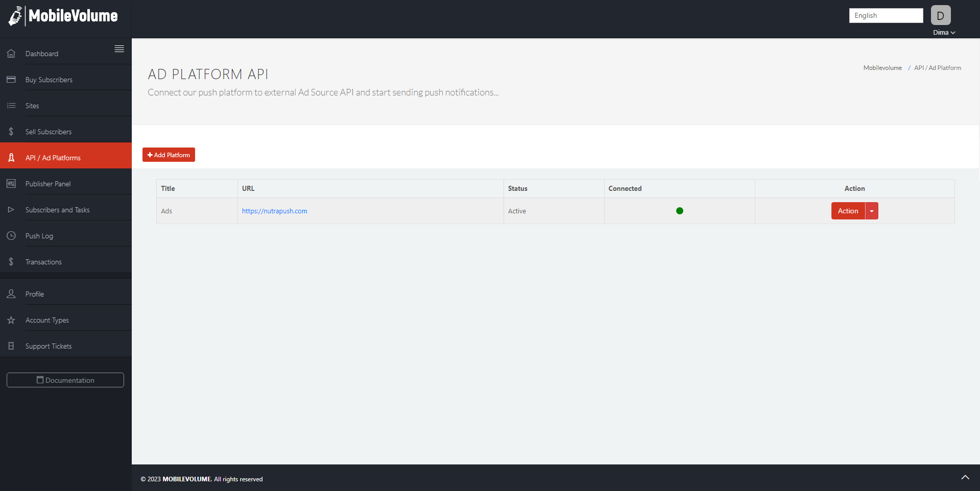Select the Publisher Panel chart icon
The image size is (980, 491).
click(x=11, y=183)
